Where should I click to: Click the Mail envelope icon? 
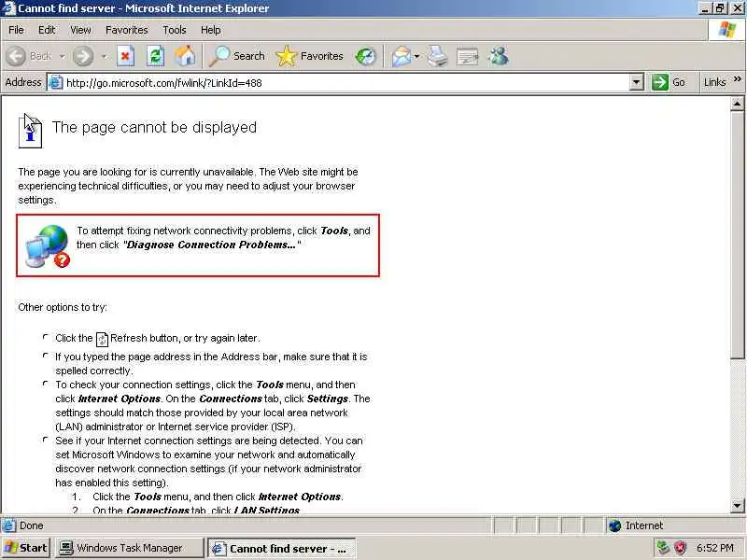tap(402, 56)
